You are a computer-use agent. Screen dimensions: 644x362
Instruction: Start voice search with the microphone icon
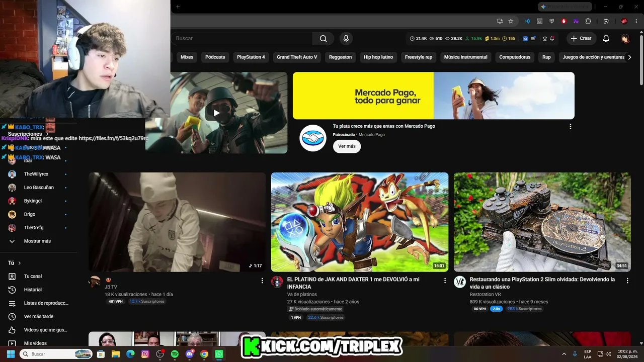346,38
